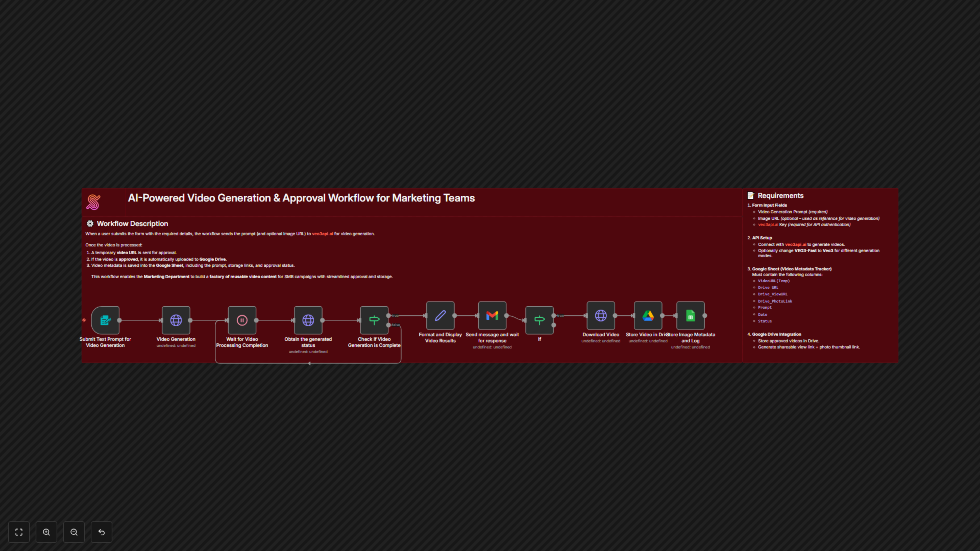Open the Wait for Video Processing node

coord(242,320)
